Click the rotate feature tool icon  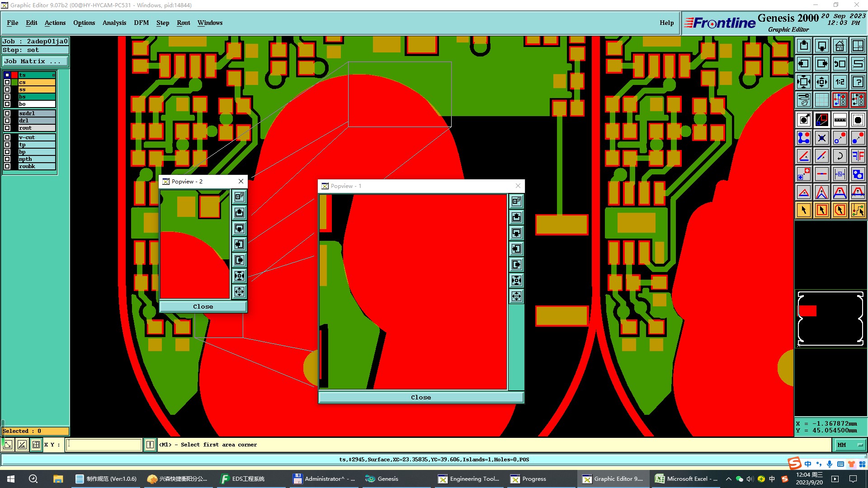[840, 156]
